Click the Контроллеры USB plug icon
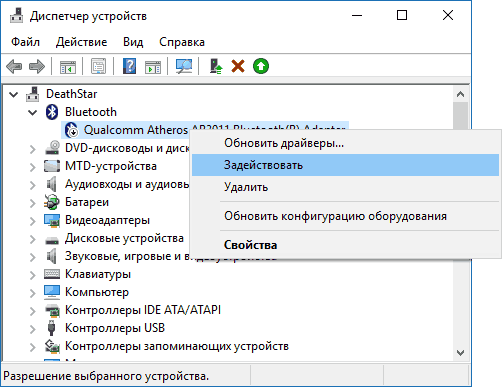This screenshot has width=502, height=387. coord(51,328)
